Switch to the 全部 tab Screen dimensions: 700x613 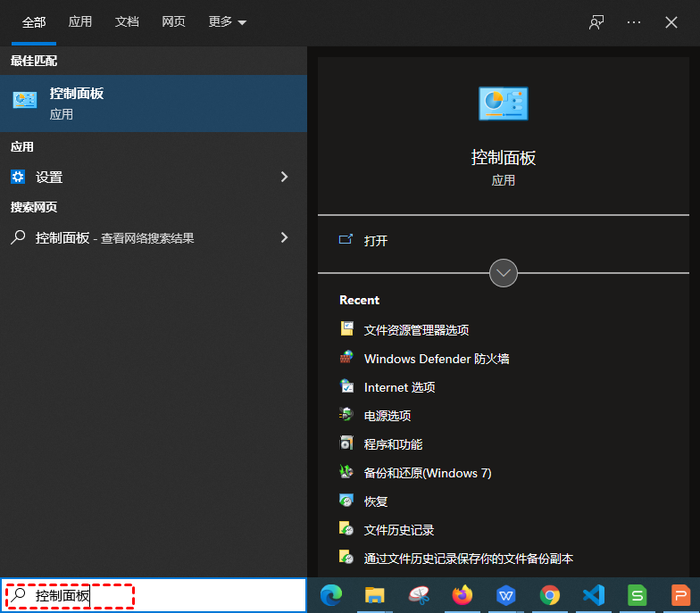(x=34, y=22)
